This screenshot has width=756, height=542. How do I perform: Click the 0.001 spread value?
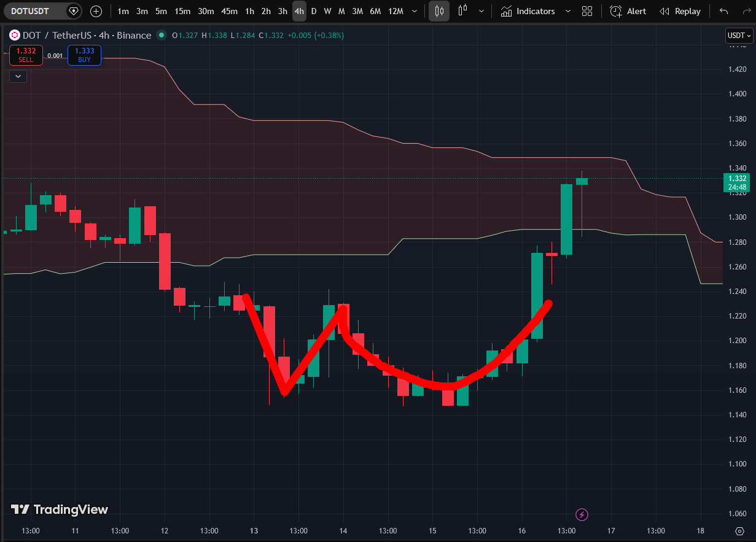point(55,56)
